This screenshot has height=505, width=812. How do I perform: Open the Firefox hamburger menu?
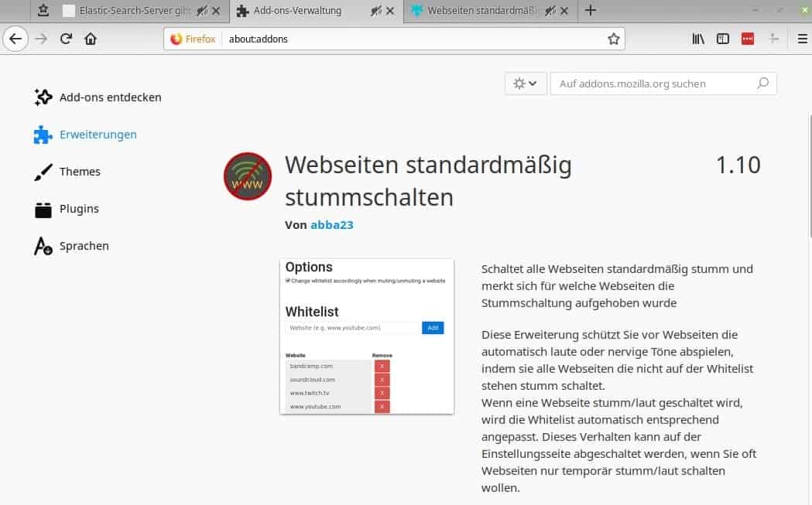pyautogui.click(x=802, y=39)
